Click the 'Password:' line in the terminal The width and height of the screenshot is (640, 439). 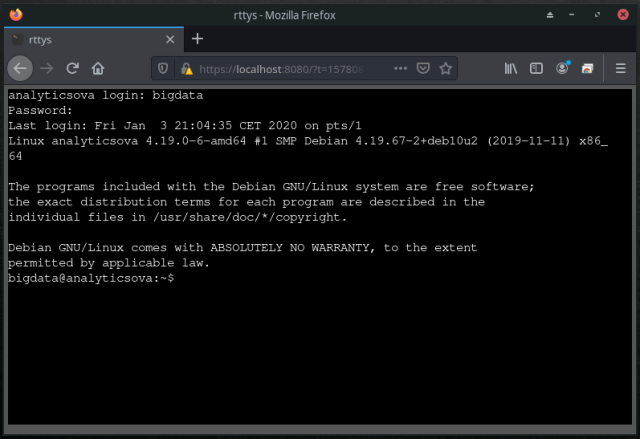click(x=40, y=111)
